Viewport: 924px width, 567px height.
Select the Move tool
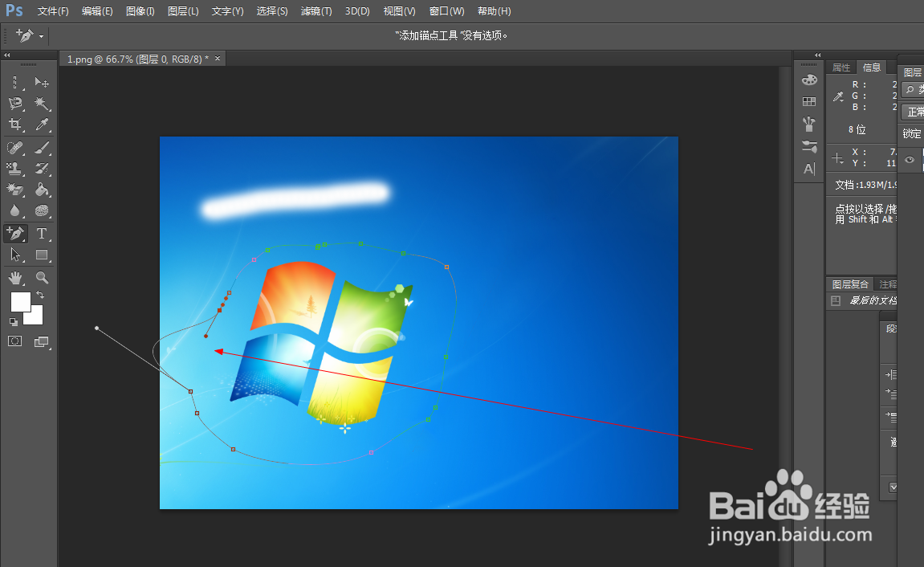[41, 82]
